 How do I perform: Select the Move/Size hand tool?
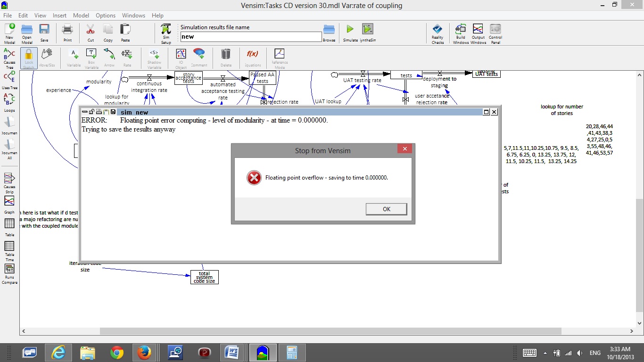(46, 58)
